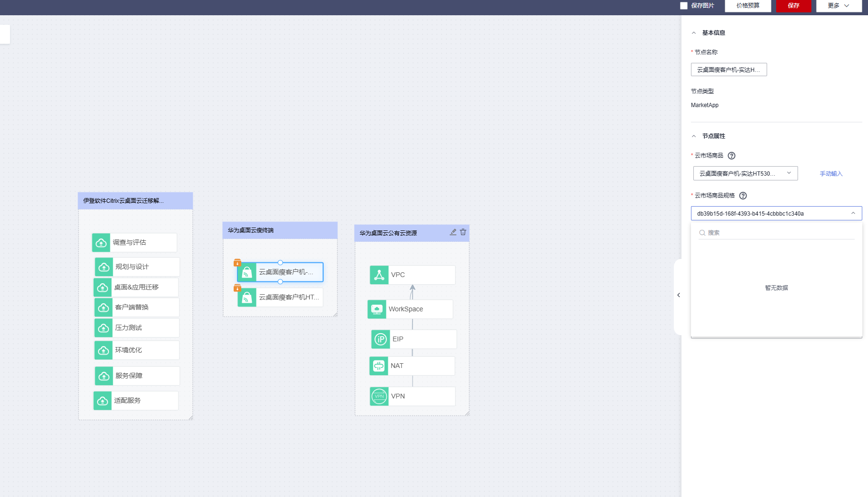This screenshot has height=497, width=868.
Task: Click the 节点名称 input field
Action: click(x=729, y=70)
